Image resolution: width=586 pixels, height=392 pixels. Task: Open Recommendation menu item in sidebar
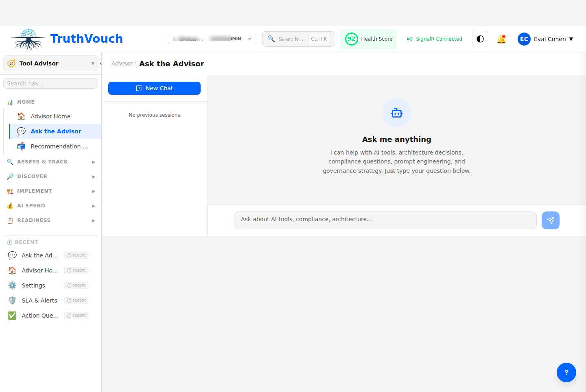click(59, 146)
